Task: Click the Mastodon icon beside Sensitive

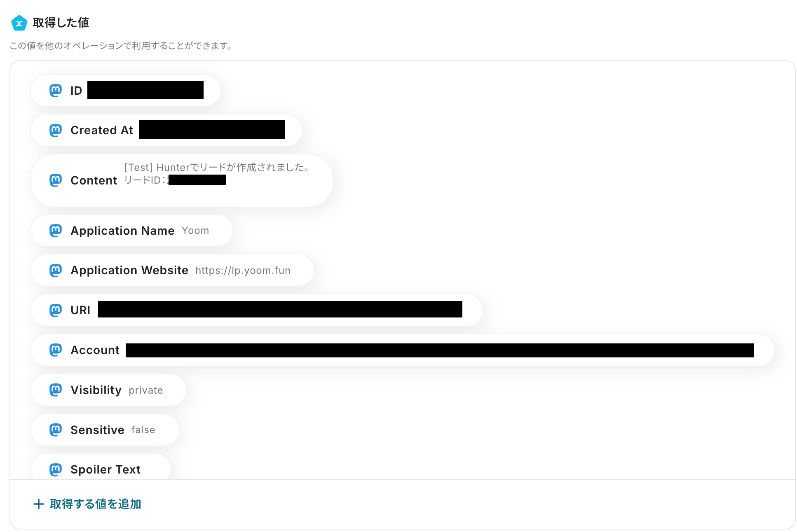Action: coord(56,429)
